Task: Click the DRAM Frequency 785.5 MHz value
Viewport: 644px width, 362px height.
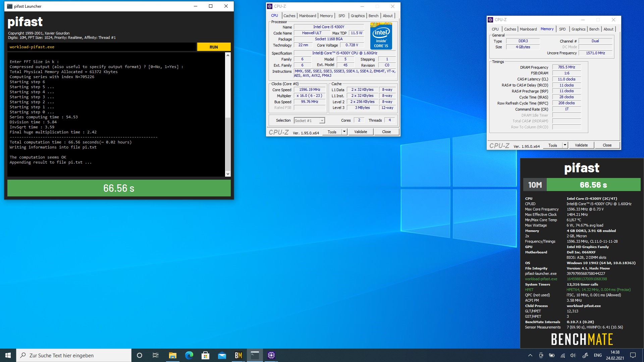Action: click(x=567, y=67)
